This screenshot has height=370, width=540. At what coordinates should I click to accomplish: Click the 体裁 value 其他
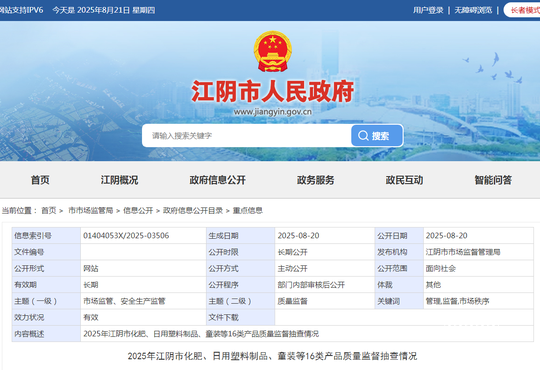[433, 285]
